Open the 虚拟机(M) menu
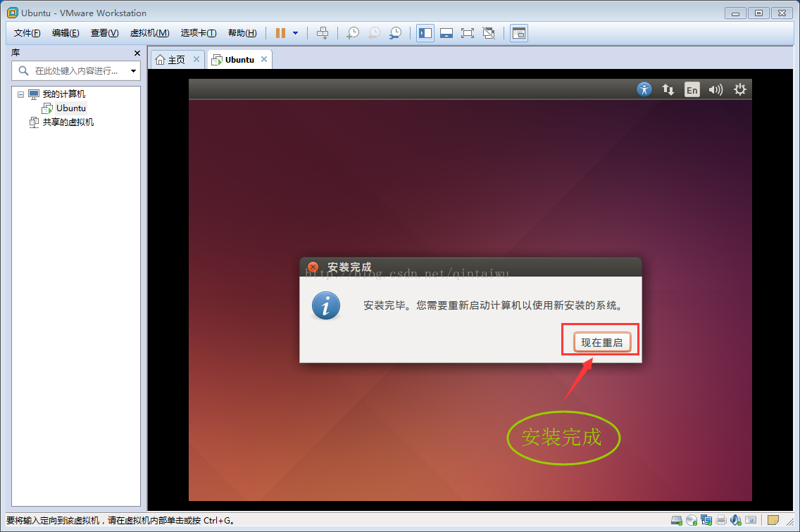The image size is (800, 532). pyautogui.click(x=149, y=33)
